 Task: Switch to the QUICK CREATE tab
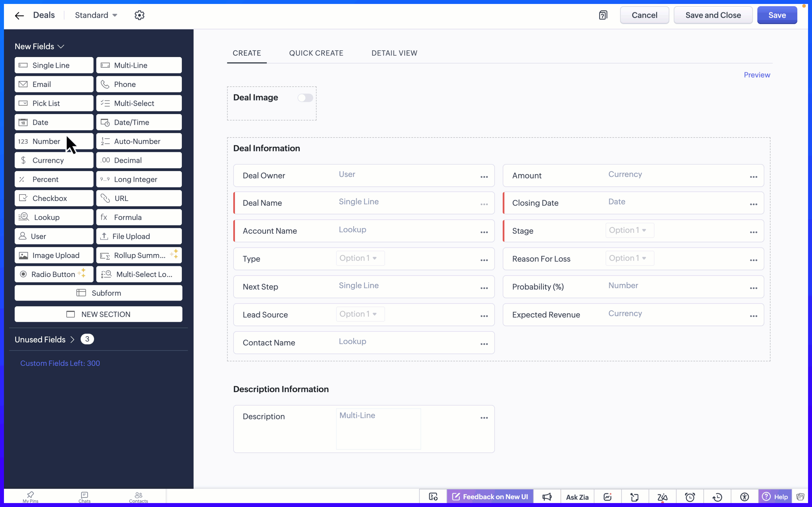click(x=316, y=53)
